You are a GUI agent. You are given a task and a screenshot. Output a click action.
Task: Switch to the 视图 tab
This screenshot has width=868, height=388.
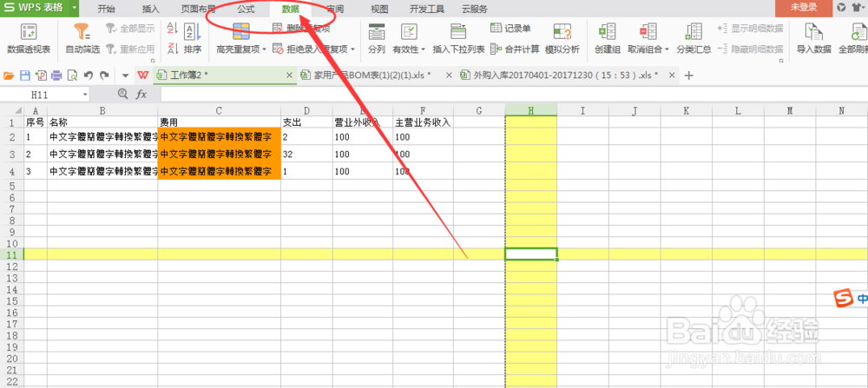[x=379, y=9]
